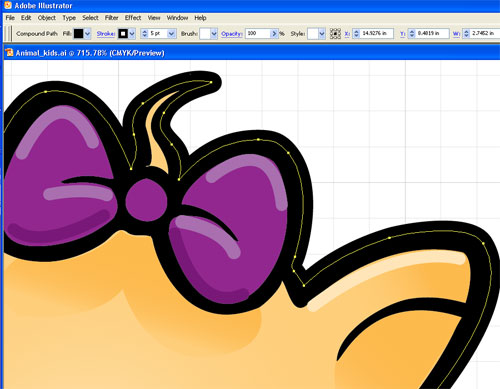The width and height of the screenshot is (500, 389).
Task: Expand the stroke weight dropdown
Action: point(172,33)
